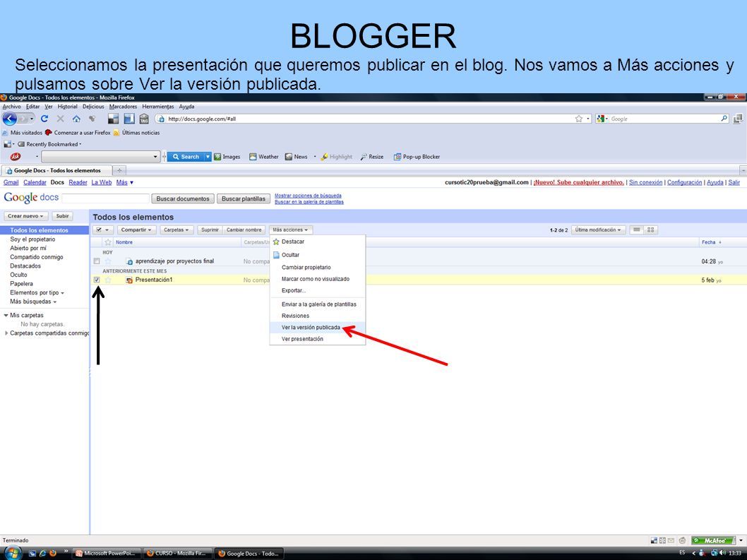
Task: Expand Más búsquedas in sidebar
Action: point(33,302)
